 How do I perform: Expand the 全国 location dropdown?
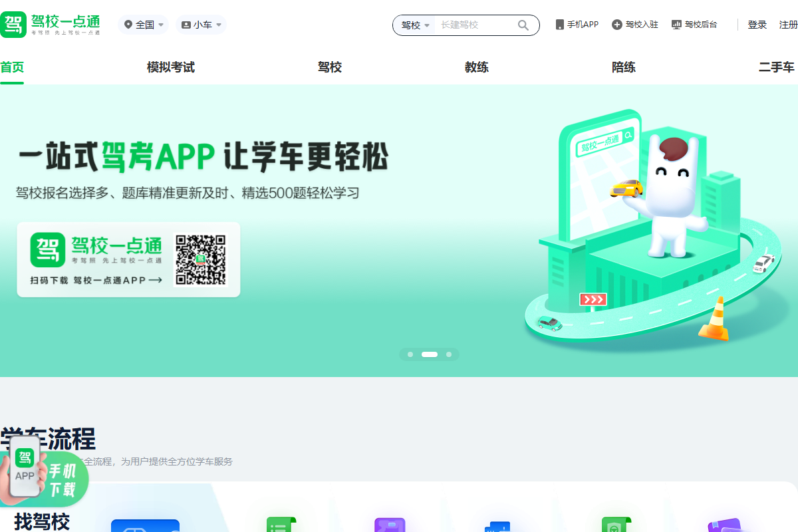pyautogui.click(x=144, y=25)
